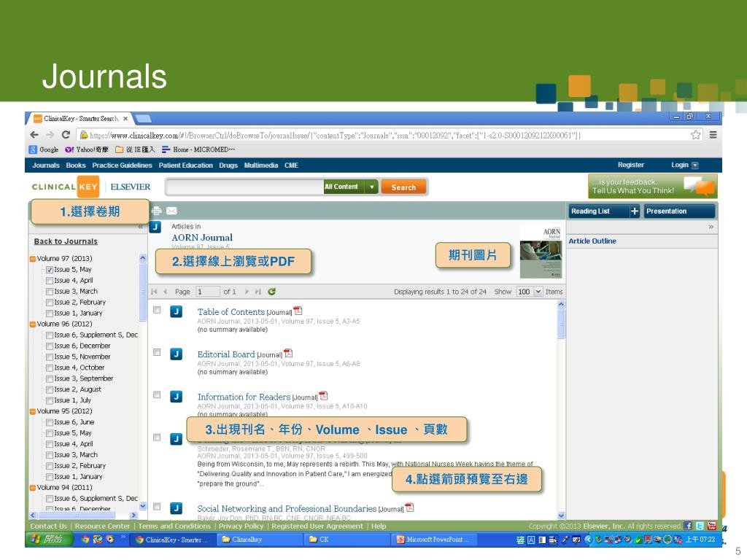Open the Clinicalkey folder in taskbar
Viewport: 747px width, 560px height.
pyautogui.click(x=260, y=540)
